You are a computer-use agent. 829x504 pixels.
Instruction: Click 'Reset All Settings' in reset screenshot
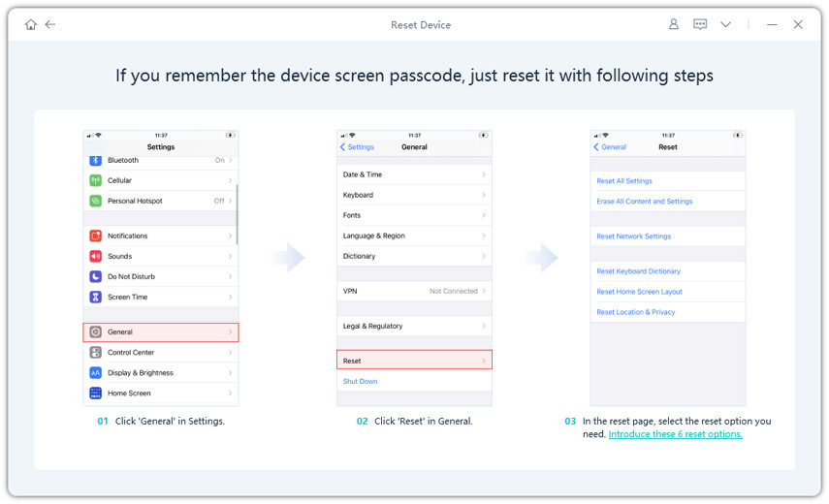(x=624, y=181)
